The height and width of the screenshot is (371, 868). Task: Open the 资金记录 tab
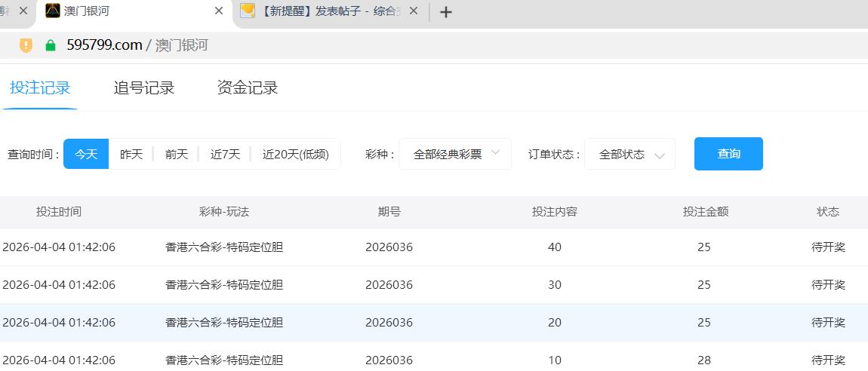pos(248,88)
